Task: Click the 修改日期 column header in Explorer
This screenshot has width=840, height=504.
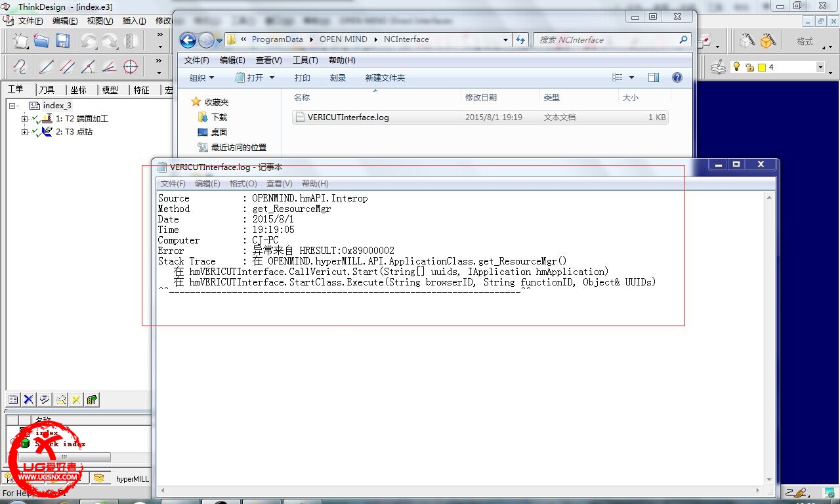Action: coord(481,97)
